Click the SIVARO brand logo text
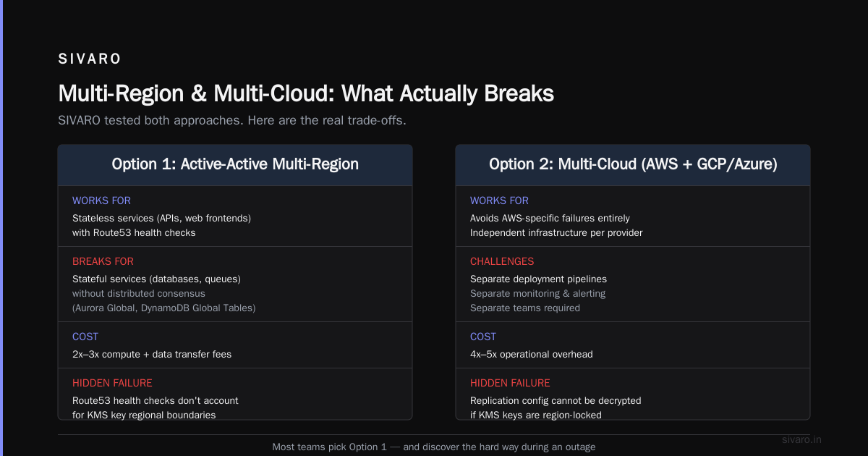 (90, 59)
